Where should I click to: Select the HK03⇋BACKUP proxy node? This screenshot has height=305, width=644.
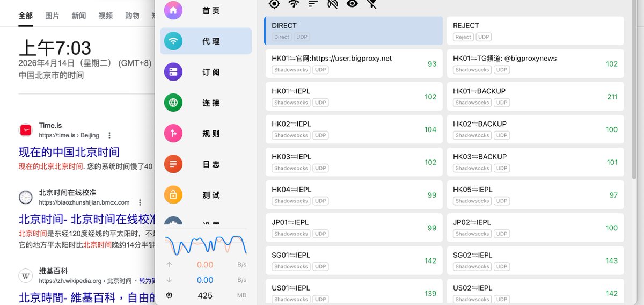[535, 162]
